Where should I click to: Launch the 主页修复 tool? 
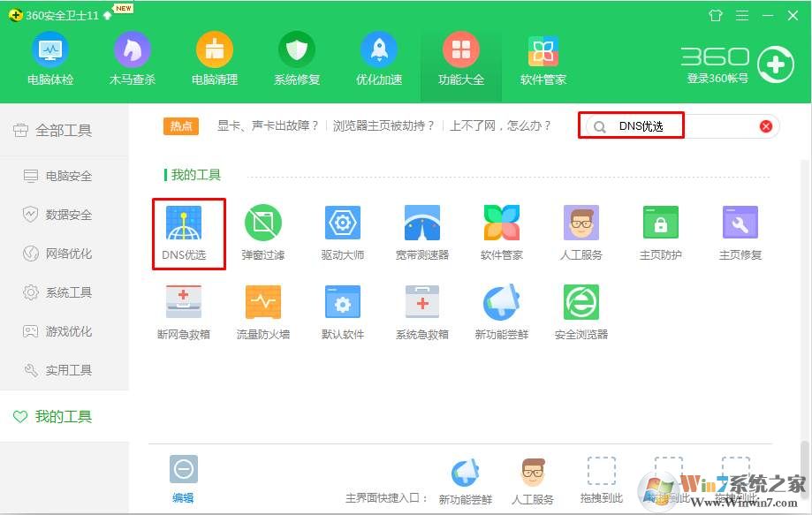[740, 233]
